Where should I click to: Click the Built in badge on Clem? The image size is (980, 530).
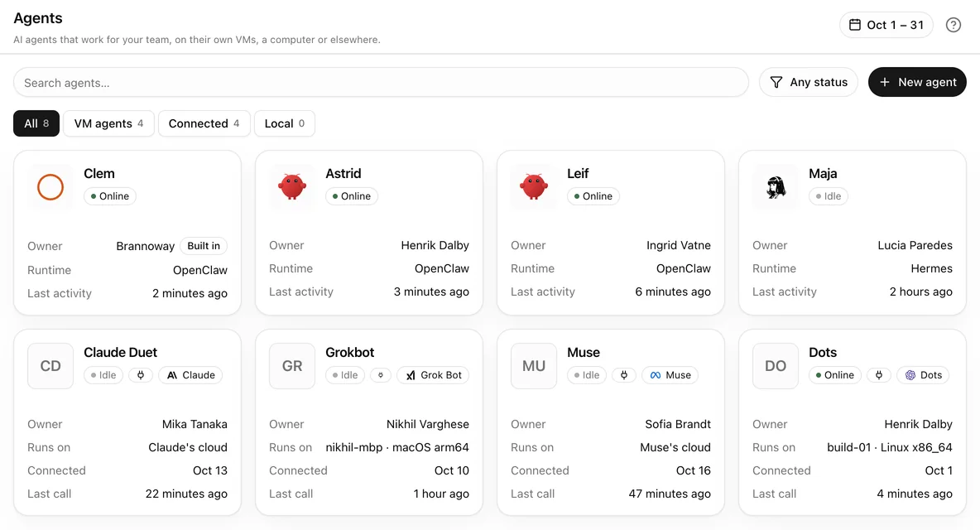[204, 246]
